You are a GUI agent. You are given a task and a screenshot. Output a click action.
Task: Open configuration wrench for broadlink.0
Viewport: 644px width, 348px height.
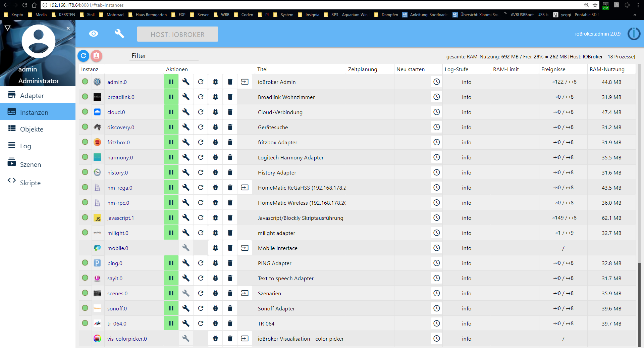[186, 97]
